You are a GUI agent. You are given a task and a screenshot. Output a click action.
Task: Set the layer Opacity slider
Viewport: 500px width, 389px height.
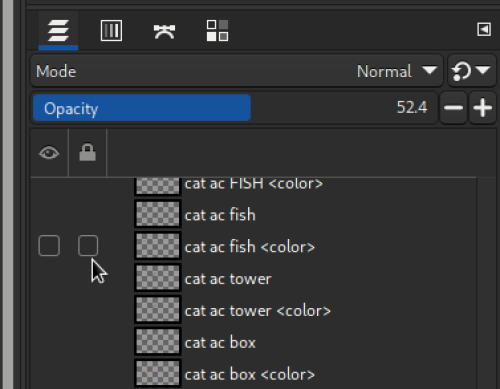point(235,108)
